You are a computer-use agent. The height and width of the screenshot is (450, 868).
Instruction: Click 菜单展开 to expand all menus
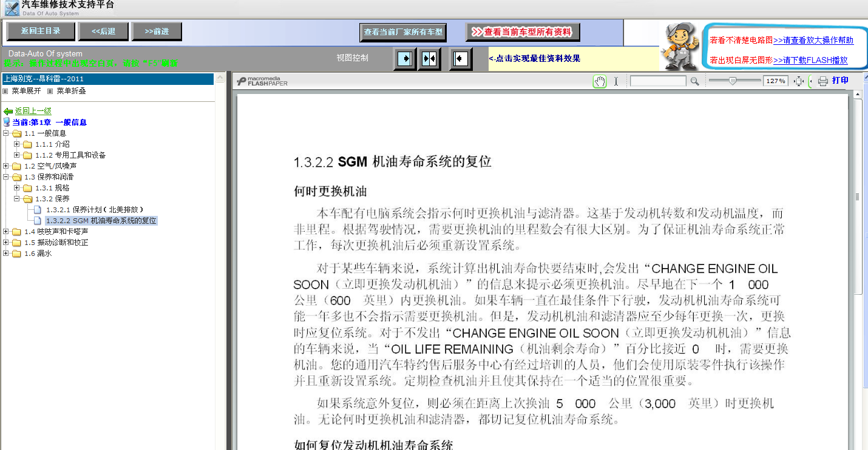(26, 91)
